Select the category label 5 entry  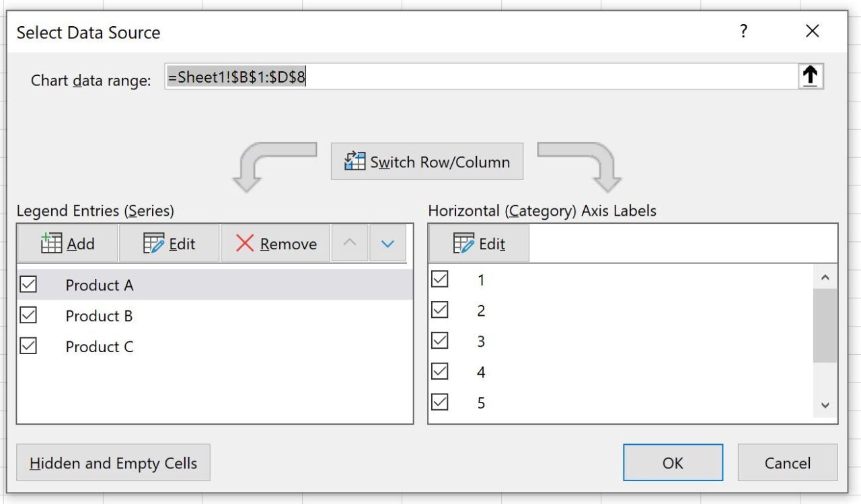[480, 403]
